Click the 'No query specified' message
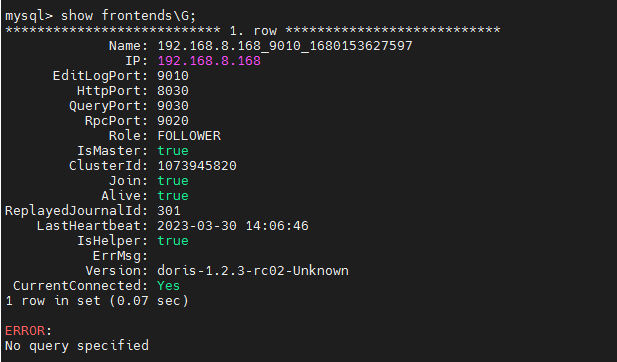 (x=77, y=345)
